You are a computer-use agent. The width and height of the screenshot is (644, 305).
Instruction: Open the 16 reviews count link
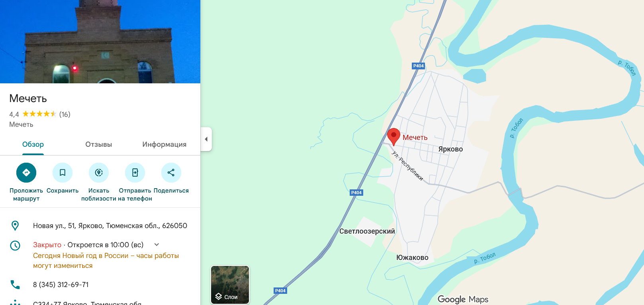point(65,114)
